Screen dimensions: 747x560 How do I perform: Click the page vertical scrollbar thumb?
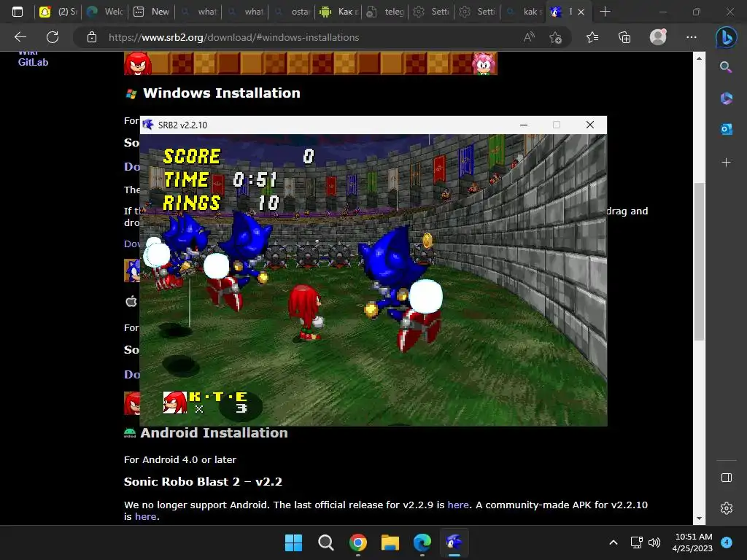click(699, 261)
